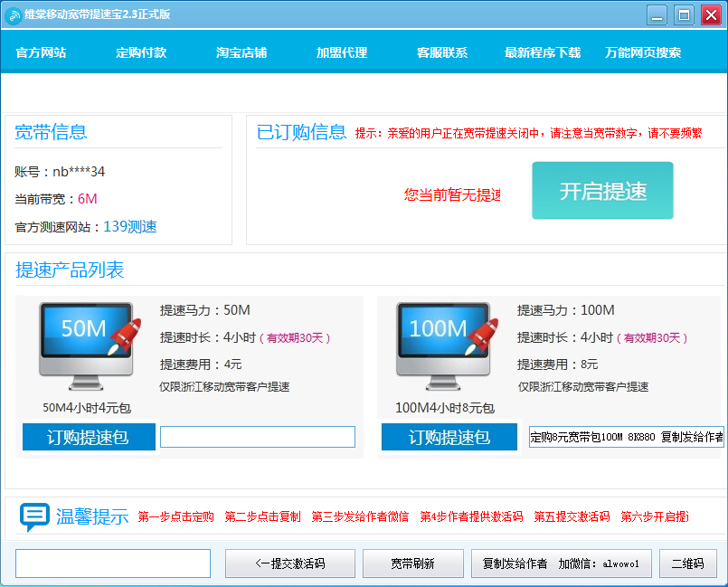The image size is (728, 587).
Task: Focus the activation code input field
Action: pyautogui.click(x=113, y=563)
